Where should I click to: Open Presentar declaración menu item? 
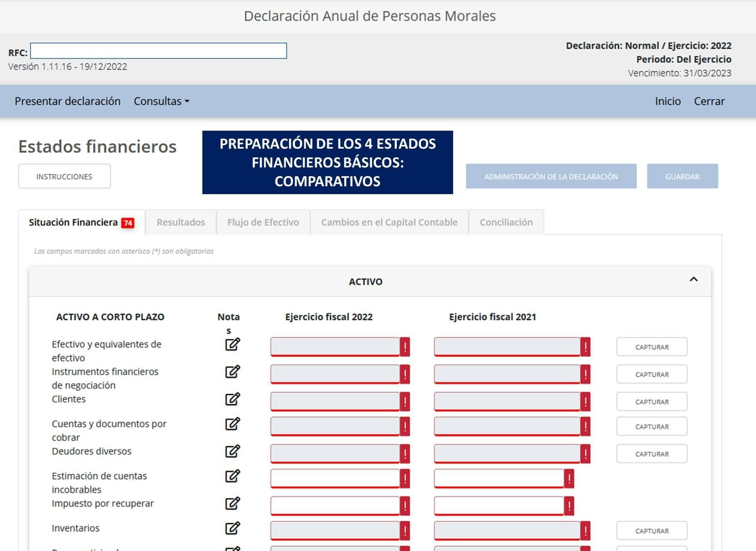click(x=68, y=101)
